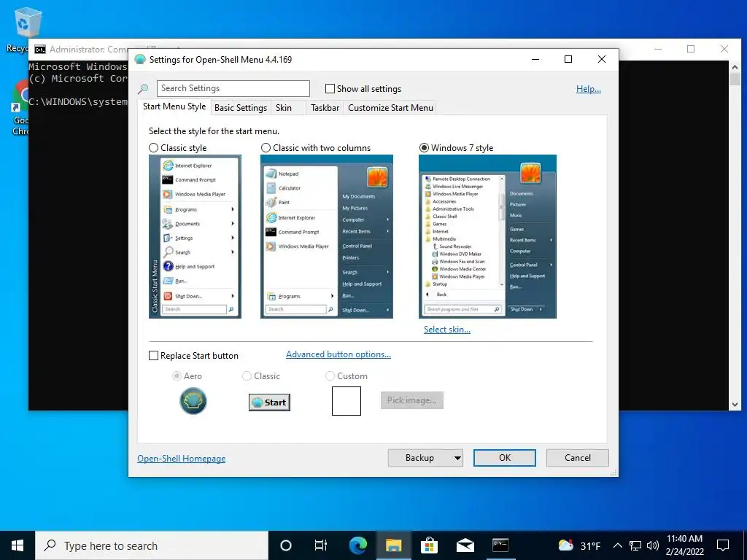
Task: Click the Windows 7 style preview thumbnail
Action: click(487, 237)
